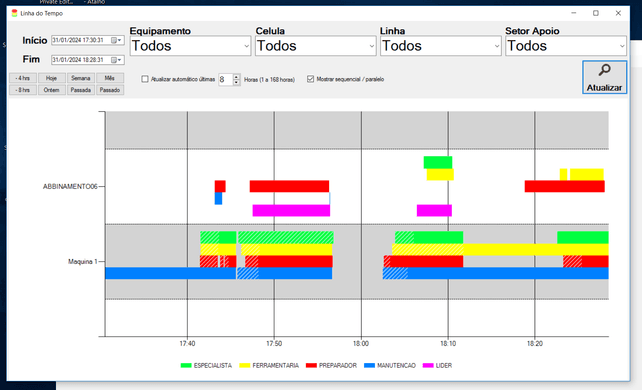Click the small blue ABBINAMENTO06 bar near 17:43

pyautogui.click(x=218, y=198)
